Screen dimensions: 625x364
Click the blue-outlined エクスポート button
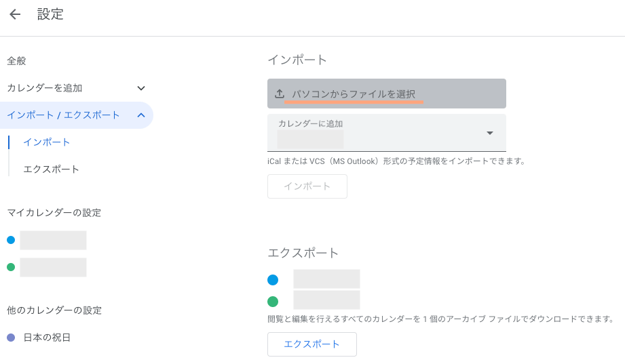point(311,344)
